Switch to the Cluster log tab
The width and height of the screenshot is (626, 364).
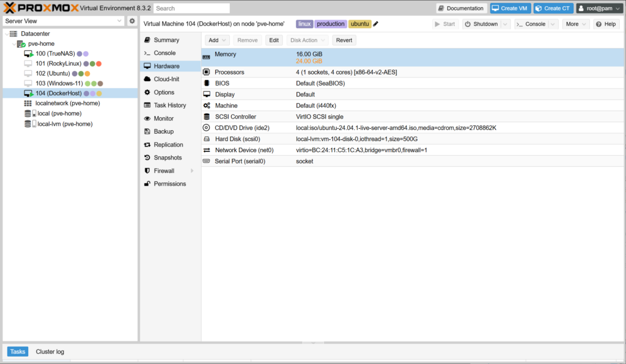pos(50,351)
